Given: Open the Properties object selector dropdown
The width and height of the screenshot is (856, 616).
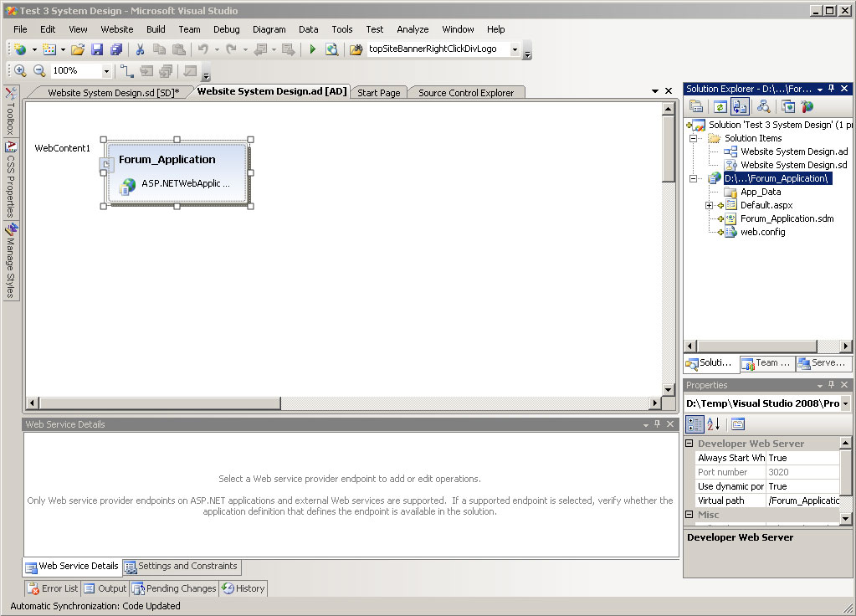Looking at the screenshot, I should coord(845,403).
